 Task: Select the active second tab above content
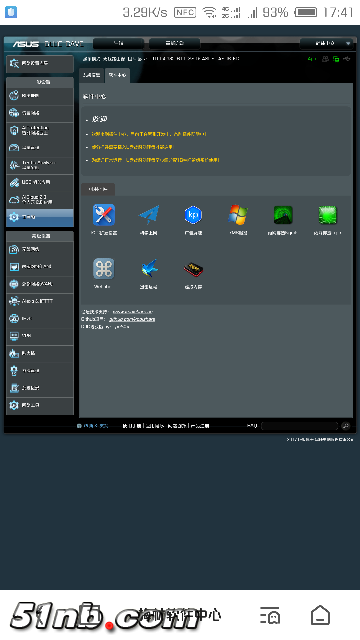[x=117, y=75]
